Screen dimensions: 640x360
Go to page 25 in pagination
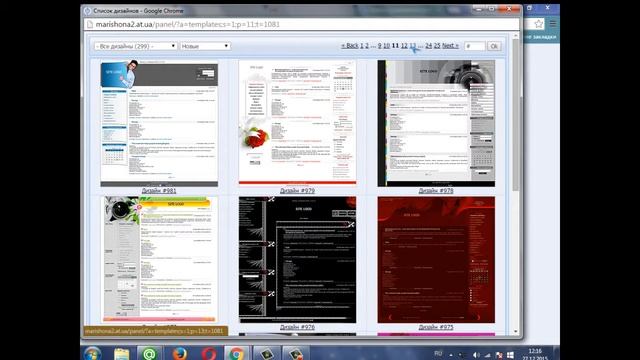coord(437,46)
